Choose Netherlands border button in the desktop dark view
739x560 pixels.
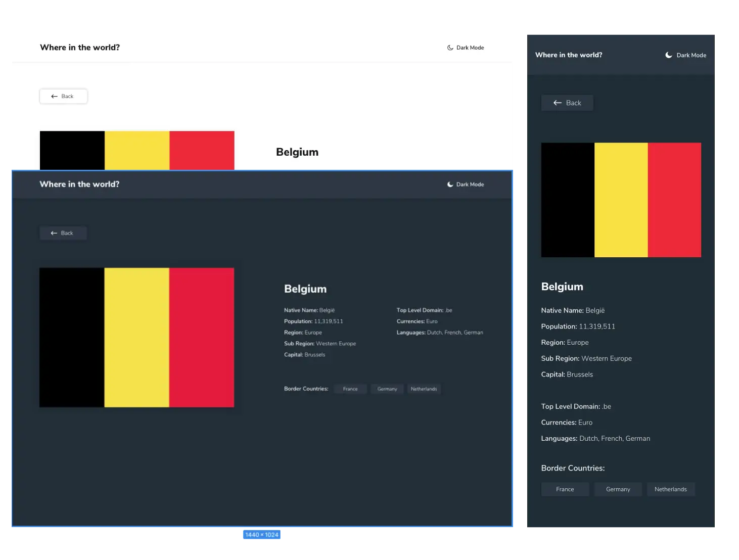pyautogui.click(x=424, y=389)
